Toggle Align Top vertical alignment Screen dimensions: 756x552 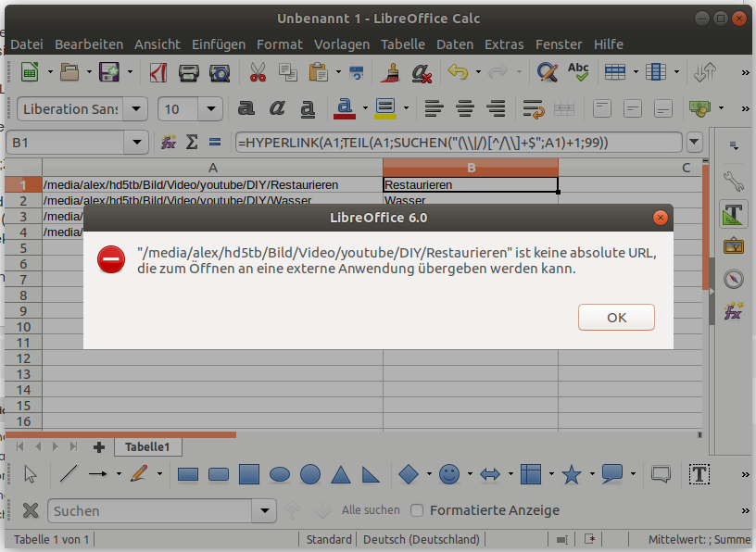click(601, 108)
